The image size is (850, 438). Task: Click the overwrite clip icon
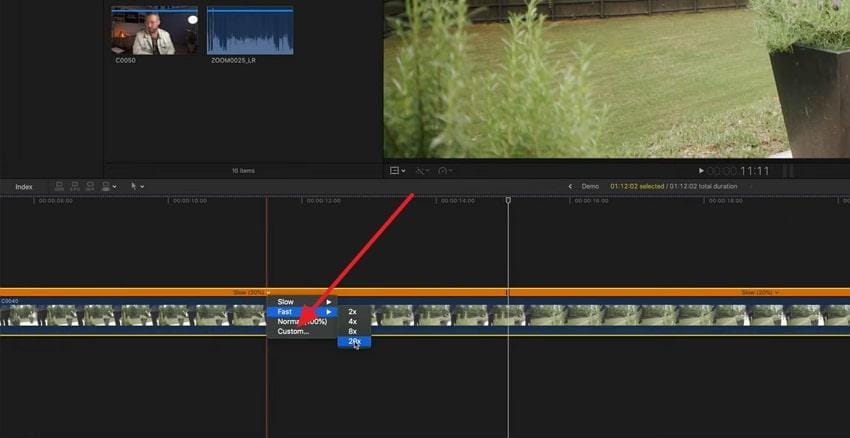point(106,186)
